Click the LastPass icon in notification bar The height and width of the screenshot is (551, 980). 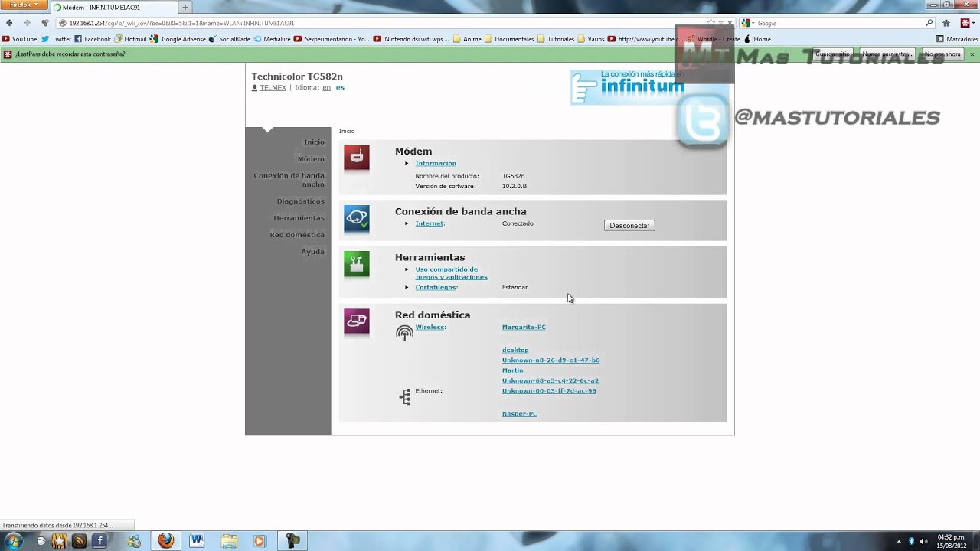8,54
